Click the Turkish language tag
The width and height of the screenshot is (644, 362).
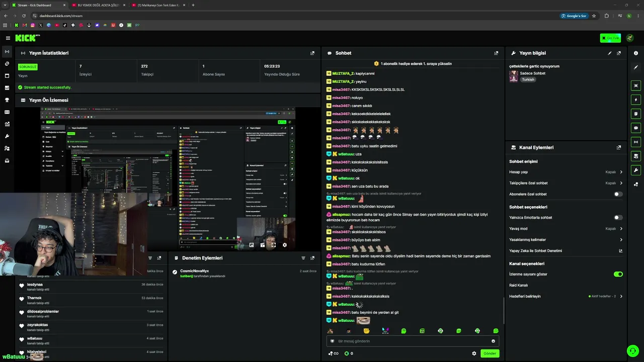click(x=528, y=79)
